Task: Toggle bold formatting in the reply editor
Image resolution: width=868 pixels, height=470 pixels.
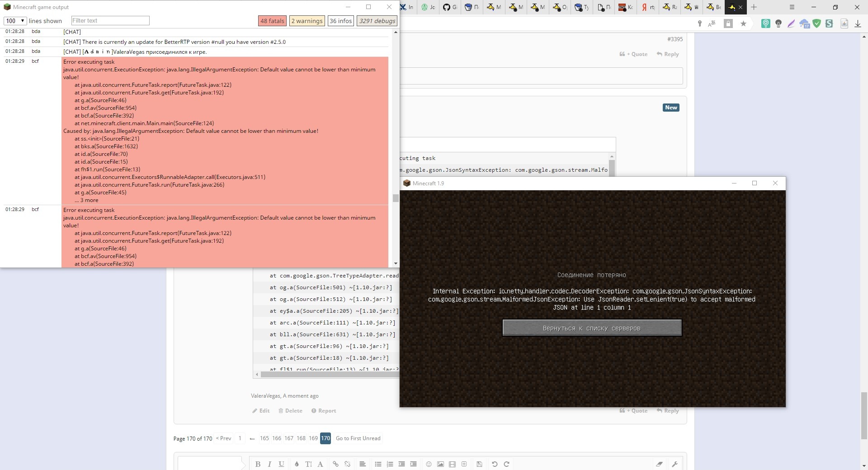Action: click(x=258, y=464)
